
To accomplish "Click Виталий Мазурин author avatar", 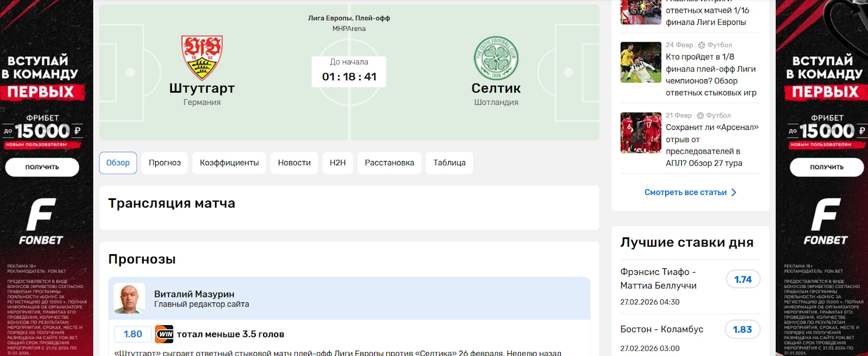I will pyautogui.click(x=129, y=299).
